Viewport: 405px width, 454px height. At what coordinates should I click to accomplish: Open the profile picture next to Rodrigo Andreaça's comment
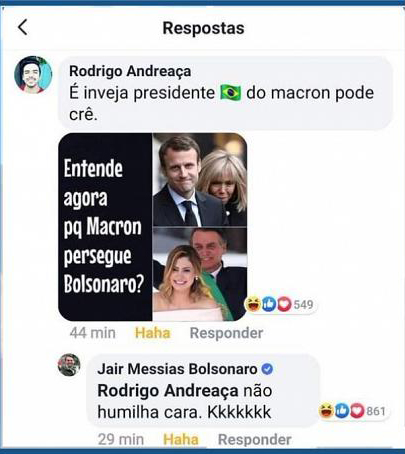33,75
